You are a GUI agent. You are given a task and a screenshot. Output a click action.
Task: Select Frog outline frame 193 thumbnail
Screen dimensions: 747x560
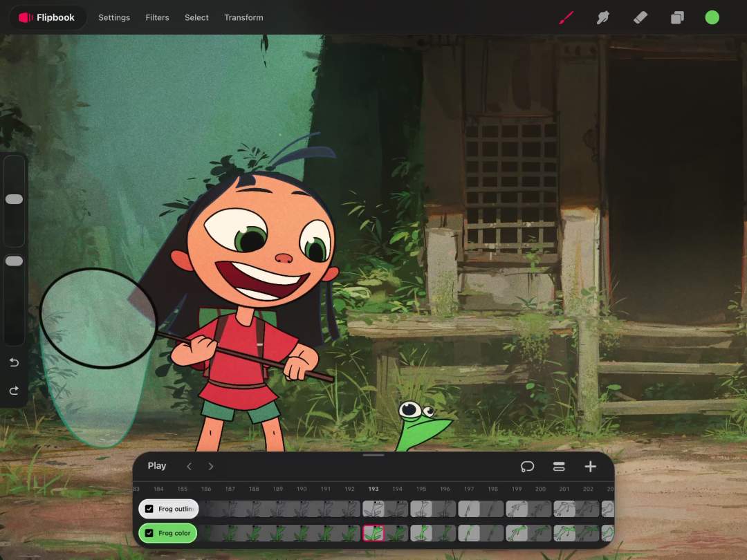coord(373,509)
